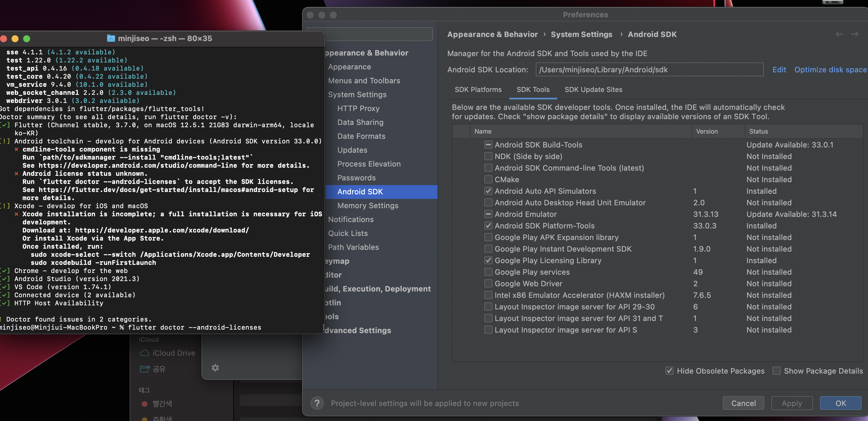
Task: Click the terminal title folder icon
Action: tap(111, 38)
